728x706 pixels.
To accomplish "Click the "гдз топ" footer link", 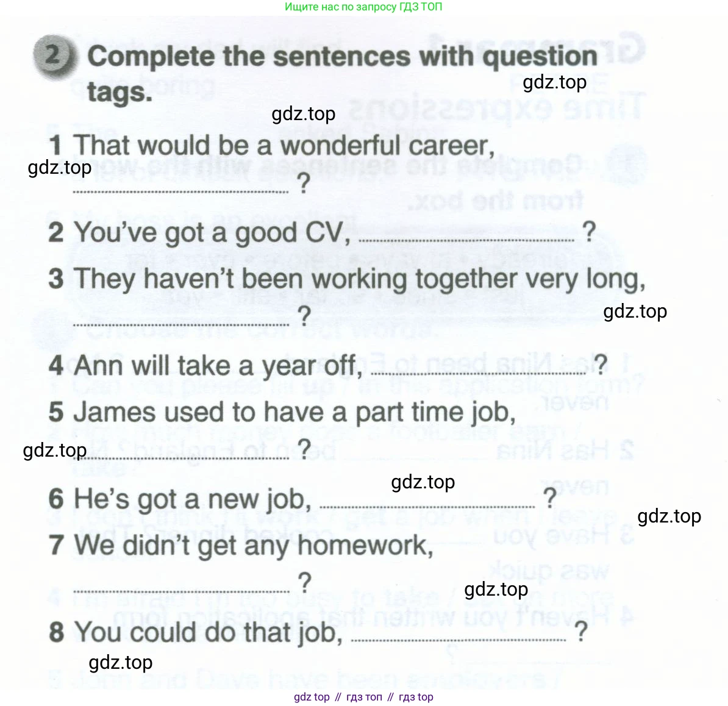I will pos(364,697).
